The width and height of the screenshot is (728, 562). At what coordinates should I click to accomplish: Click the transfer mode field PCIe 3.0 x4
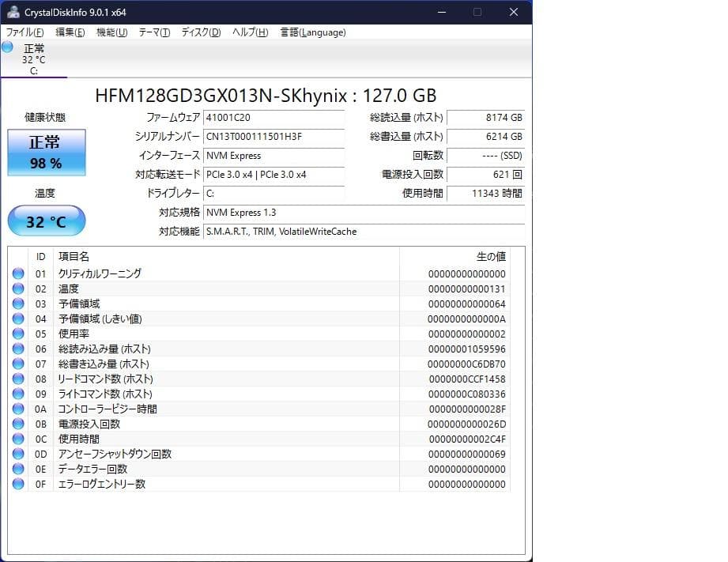(x=274, y=175)
